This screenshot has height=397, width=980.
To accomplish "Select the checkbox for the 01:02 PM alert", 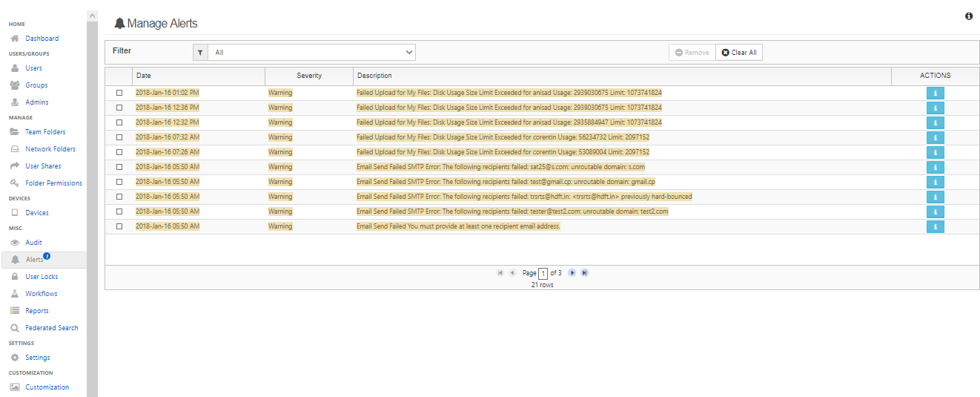I will (119, 93).
